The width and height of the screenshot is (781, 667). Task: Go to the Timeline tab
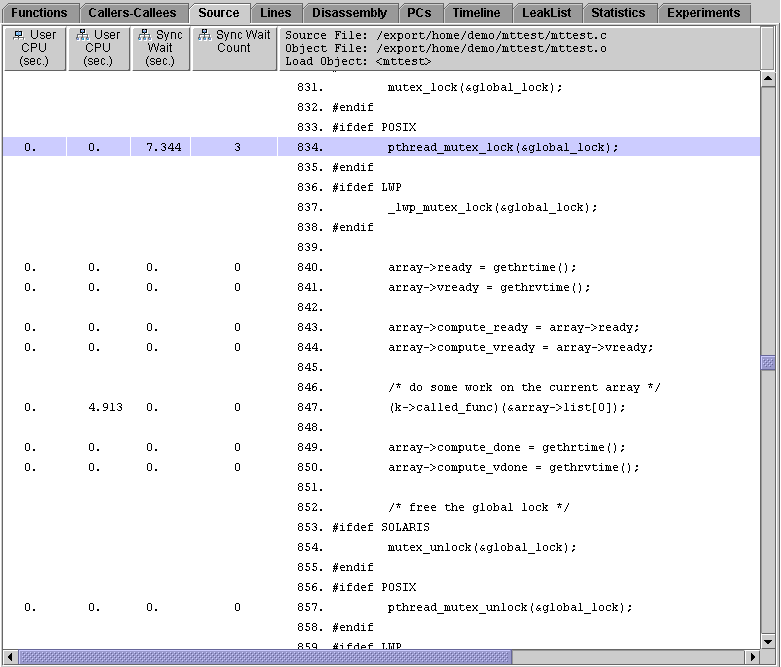click(476, 13)
